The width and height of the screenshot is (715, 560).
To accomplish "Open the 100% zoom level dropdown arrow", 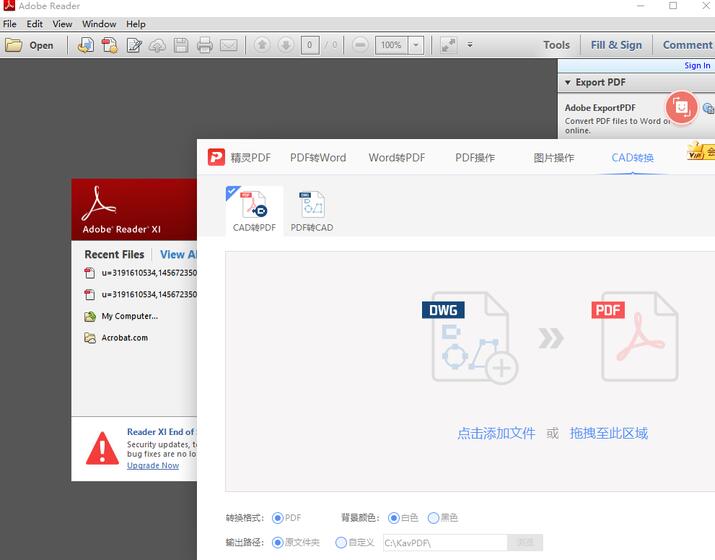I will click(x=416, y=45).
